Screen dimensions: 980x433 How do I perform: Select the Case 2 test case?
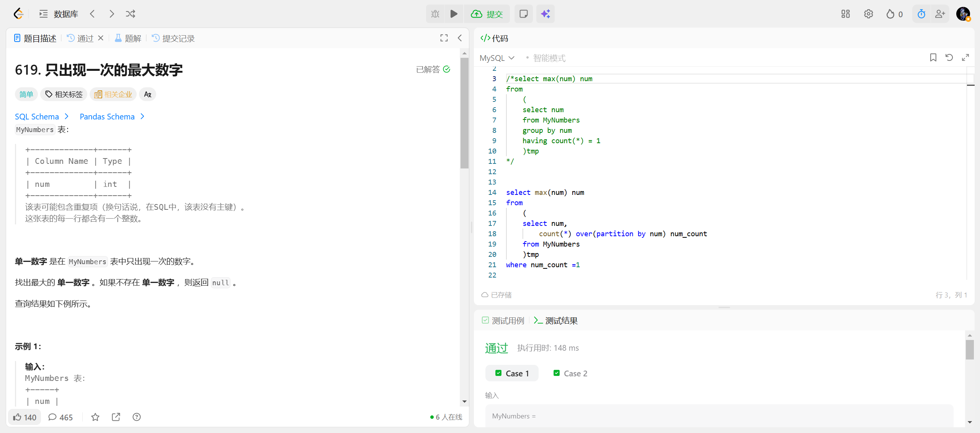(x=570, y=373)
